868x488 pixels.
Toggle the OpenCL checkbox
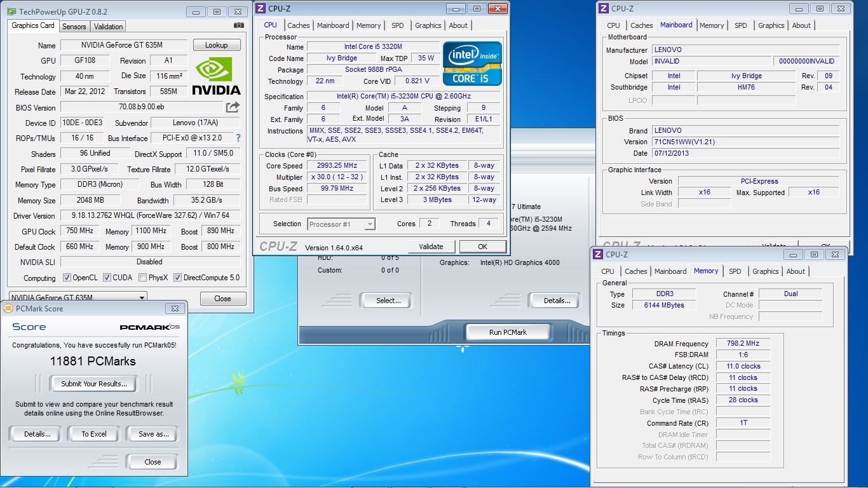(x=67, y=278)
